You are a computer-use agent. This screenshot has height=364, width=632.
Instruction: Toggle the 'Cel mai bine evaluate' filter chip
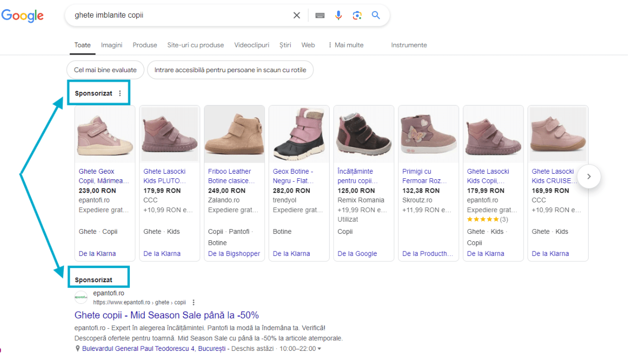pyautogui.click(x=105, y=70)
